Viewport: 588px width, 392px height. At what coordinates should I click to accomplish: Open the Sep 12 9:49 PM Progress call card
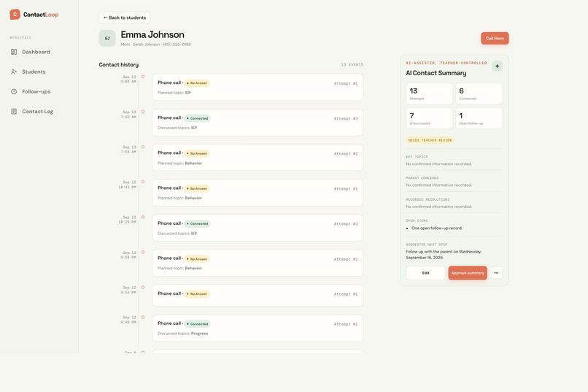click(258, 328)
